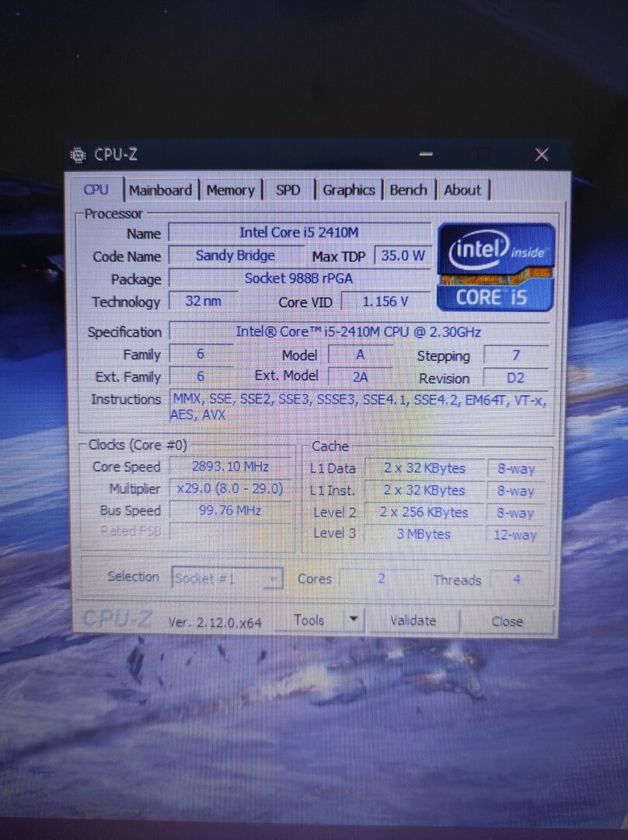The width and height of the screenshot is (628, 840).
Task: Select the SPD tab
Action: (288, 191)
